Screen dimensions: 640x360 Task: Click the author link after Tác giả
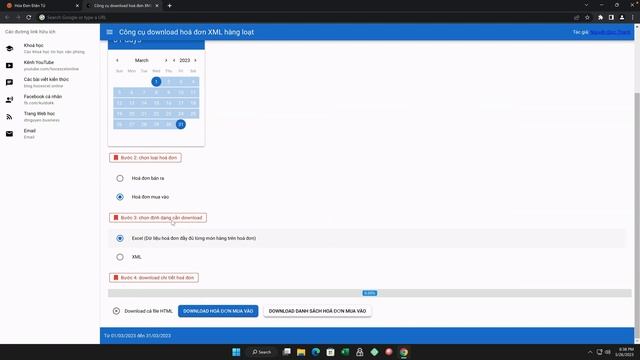pos(610,32)
